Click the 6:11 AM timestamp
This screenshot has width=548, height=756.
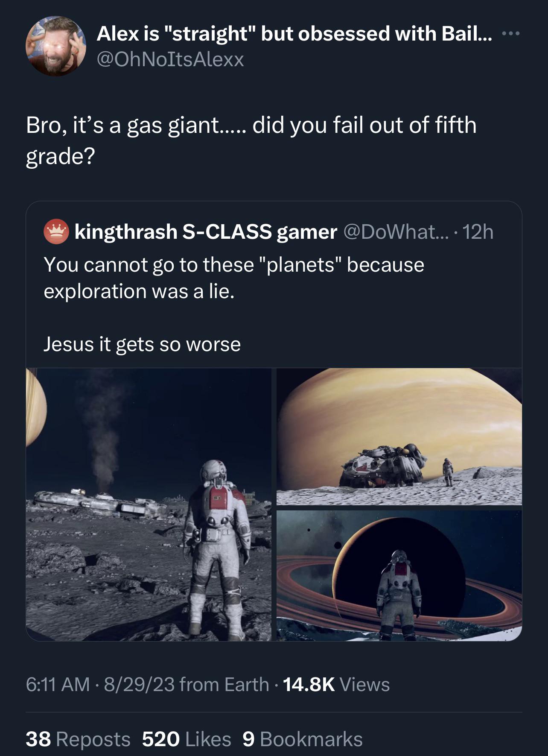(58, 684)
